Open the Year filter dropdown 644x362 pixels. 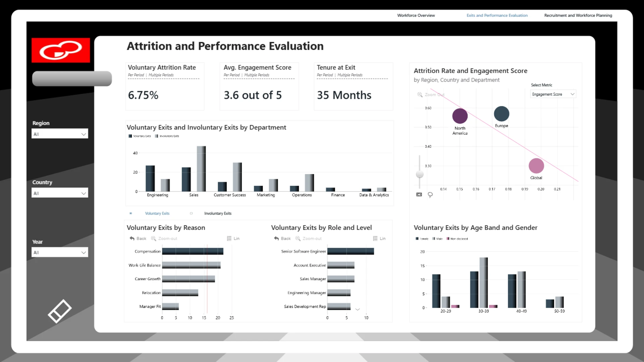(60, 252)
